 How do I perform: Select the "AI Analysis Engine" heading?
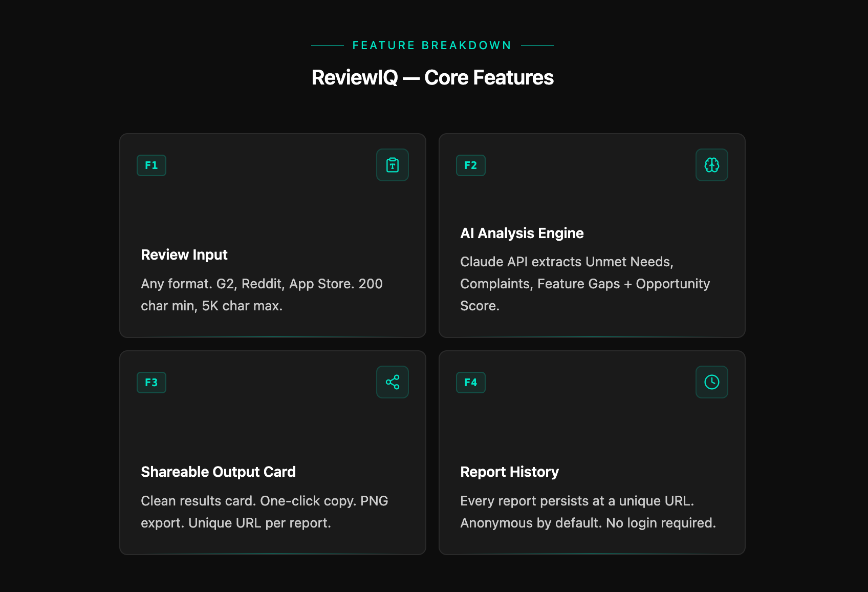pyautogui.click(x=522, y=233)
